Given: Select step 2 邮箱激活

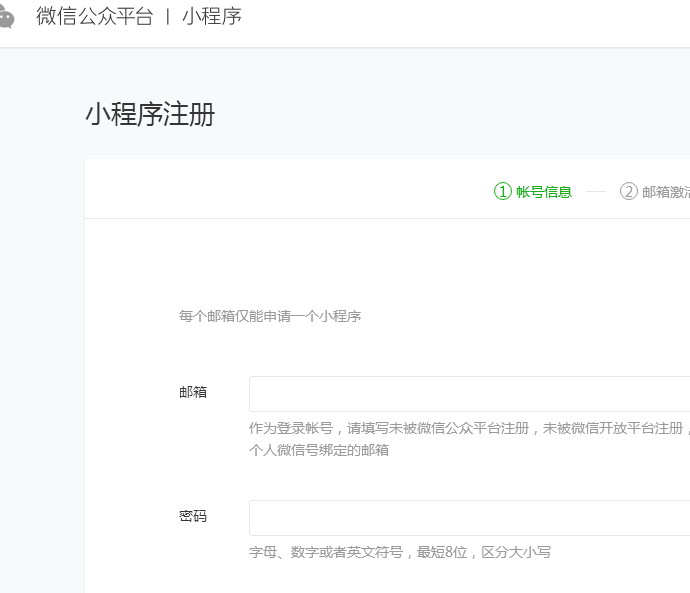Looking at the screenshot, I should coord(655,192).
